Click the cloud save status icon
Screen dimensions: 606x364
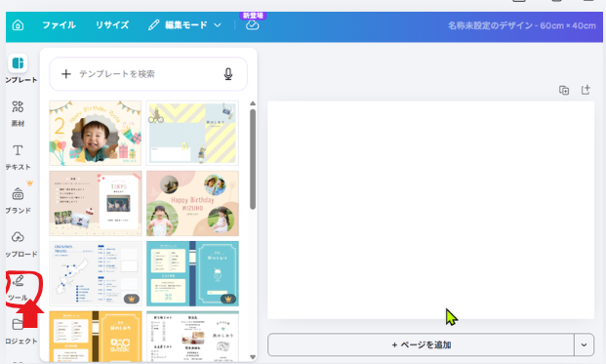click(253, 25)
